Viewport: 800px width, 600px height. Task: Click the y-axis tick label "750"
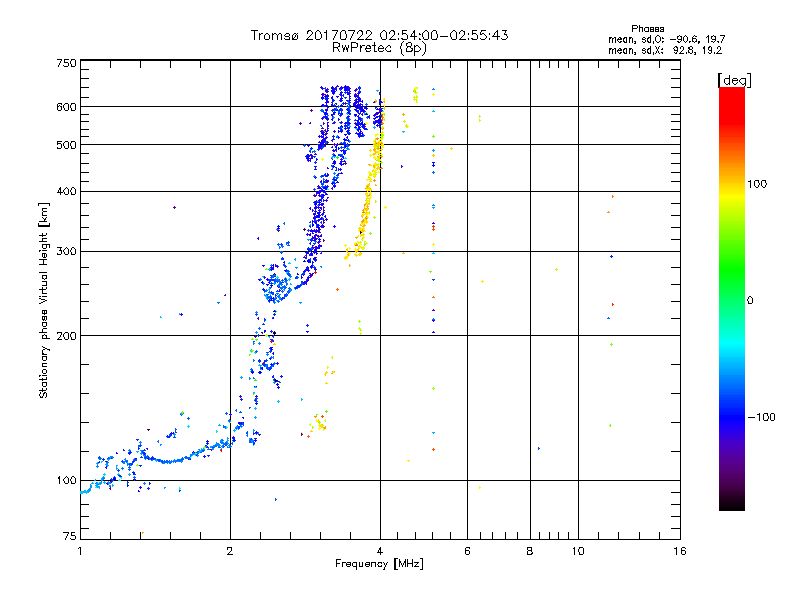(x=66, y=63)
